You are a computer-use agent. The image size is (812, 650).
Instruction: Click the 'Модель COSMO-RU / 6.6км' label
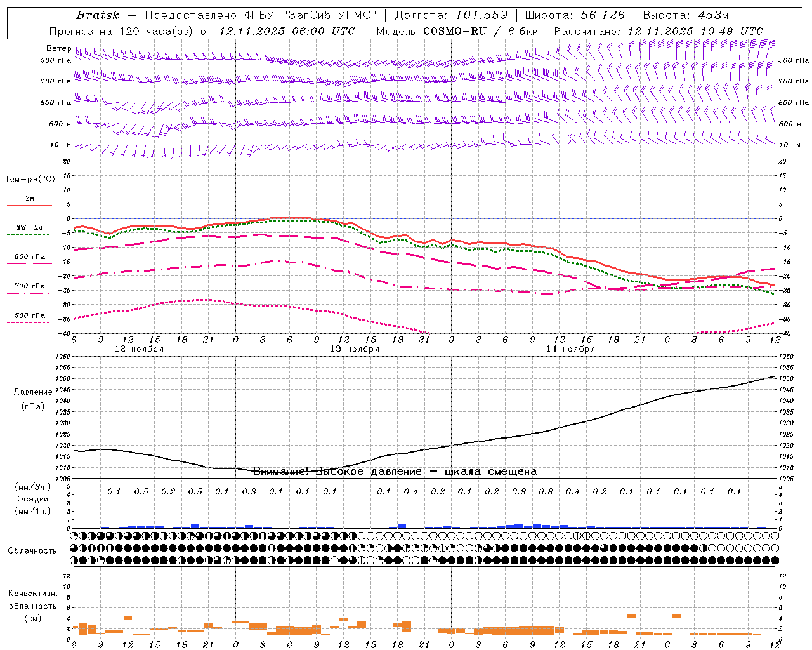tap(457, 31)
